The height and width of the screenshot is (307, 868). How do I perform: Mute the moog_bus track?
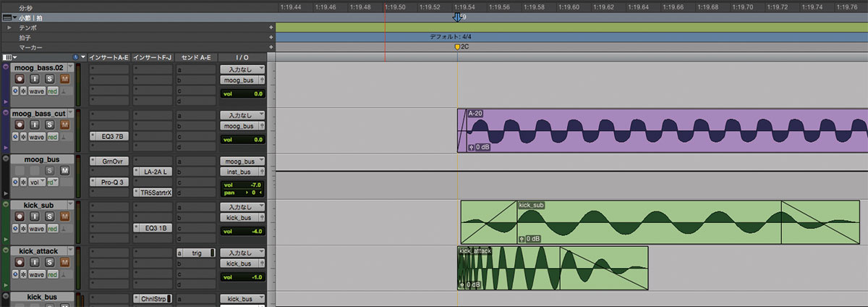point(64,170)
